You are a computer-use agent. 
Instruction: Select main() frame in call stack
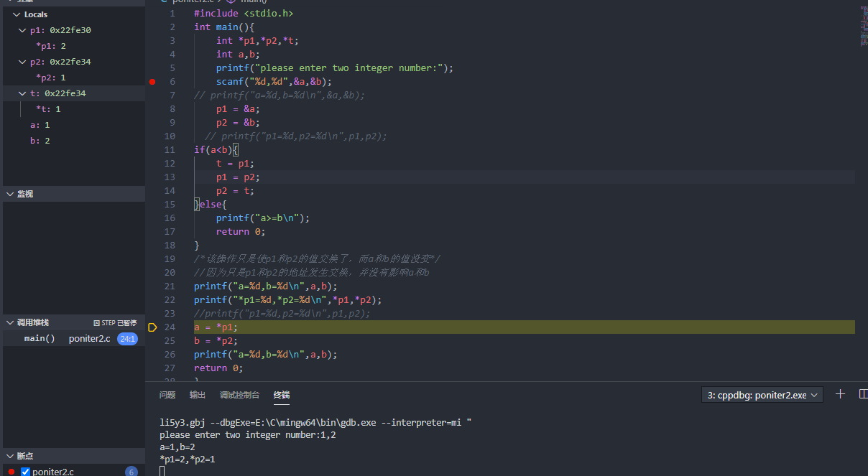(40, 338)
